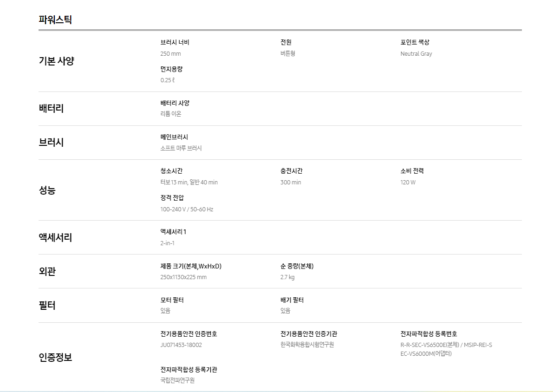Click the 전자파적합성 등록기관 label
Image resolution: width=553 pixels, height=392 pixels.
point(189,369)
